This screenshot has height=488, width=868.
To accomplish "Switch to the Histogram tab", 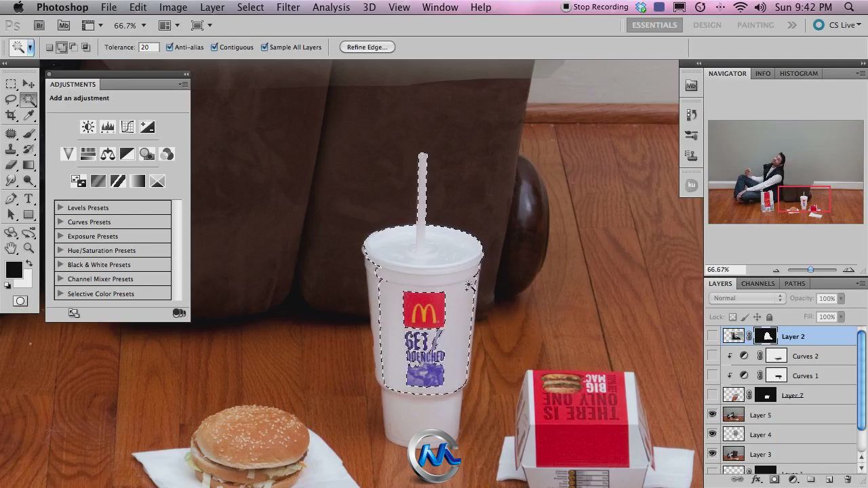I will pos(799,73).
